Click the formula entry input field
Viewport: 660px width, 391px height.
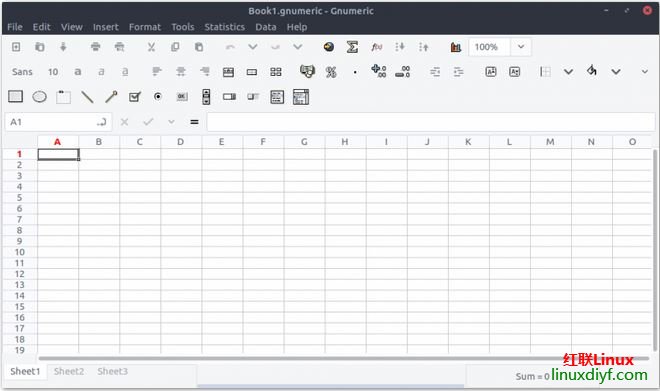coord(431,122)
